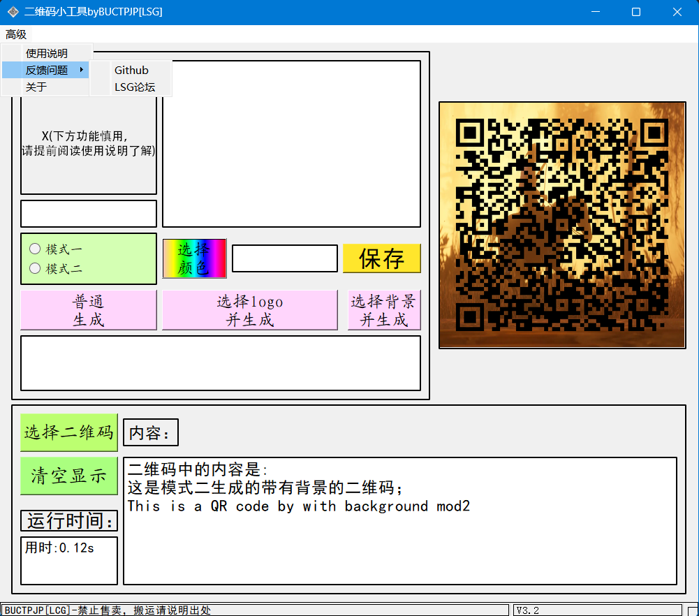Choose 关于 from the menu
This screenshot has height=616, width=699.
(36, 87)
